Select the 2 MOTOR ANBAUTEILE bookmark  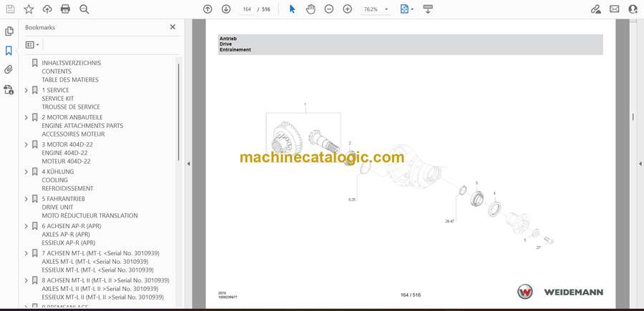point(72,117)
